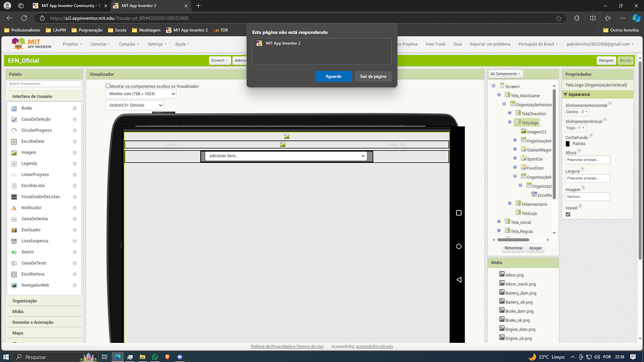Switch to the Blocos tab
Image resolution: width=644 pixels, height=362 pixels.
coord(625,60)
